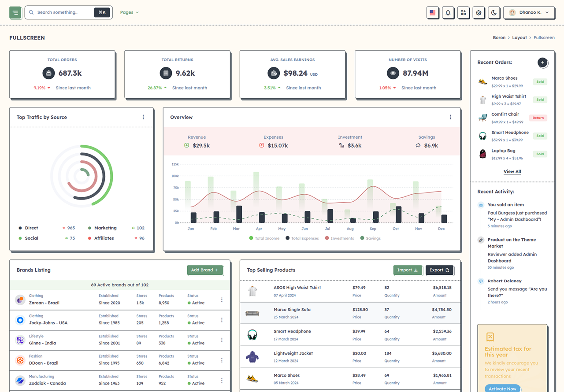Toggle Investments legend color dot
This screenshot has width=564, height=392.
pos(327,238)
